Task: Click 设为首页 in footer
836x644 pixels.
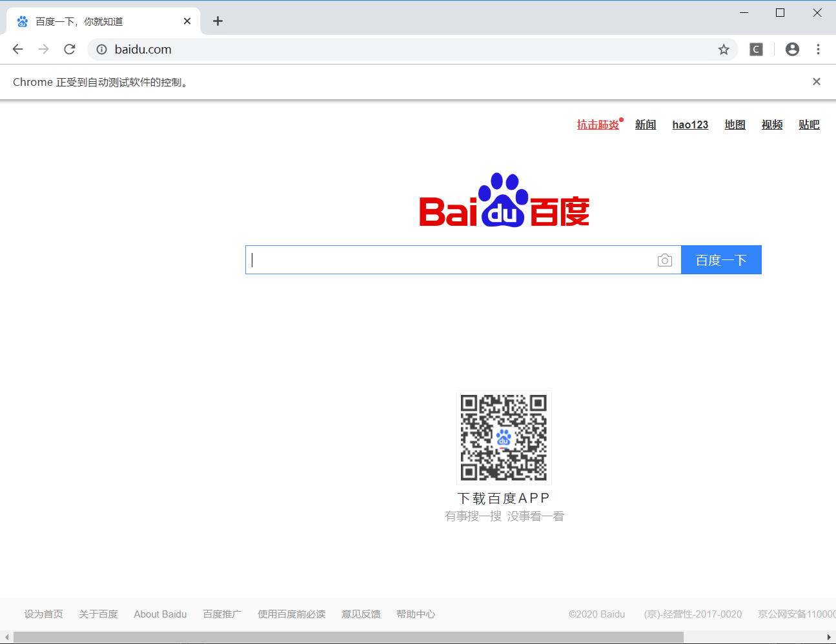Action: 44,614
